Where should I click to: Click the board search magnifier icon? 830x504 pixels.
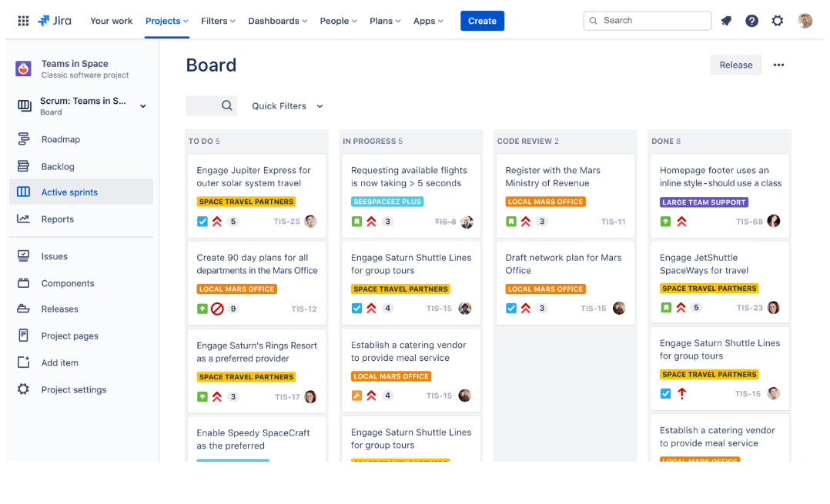(226, 105)
